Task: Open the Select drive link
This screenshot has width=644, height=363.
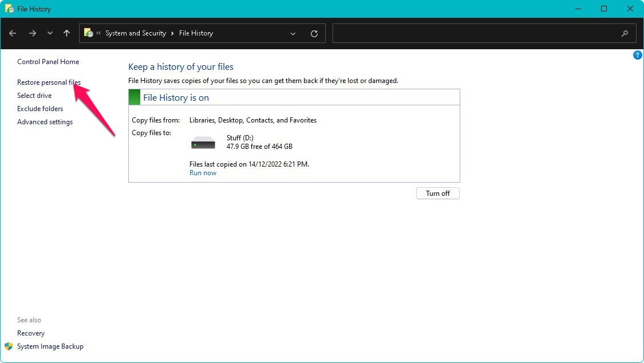Action: (34, 95)
